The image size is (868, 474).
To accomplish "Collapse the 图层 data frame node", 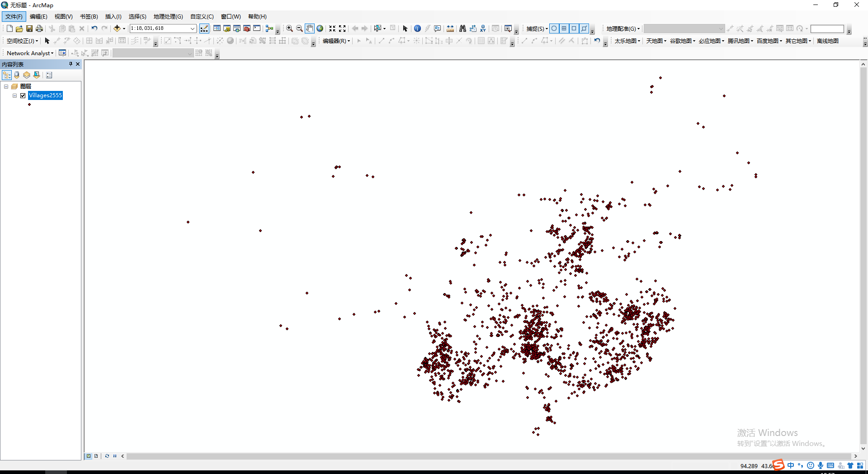I will pyautogui.click(x=6, y=86).
